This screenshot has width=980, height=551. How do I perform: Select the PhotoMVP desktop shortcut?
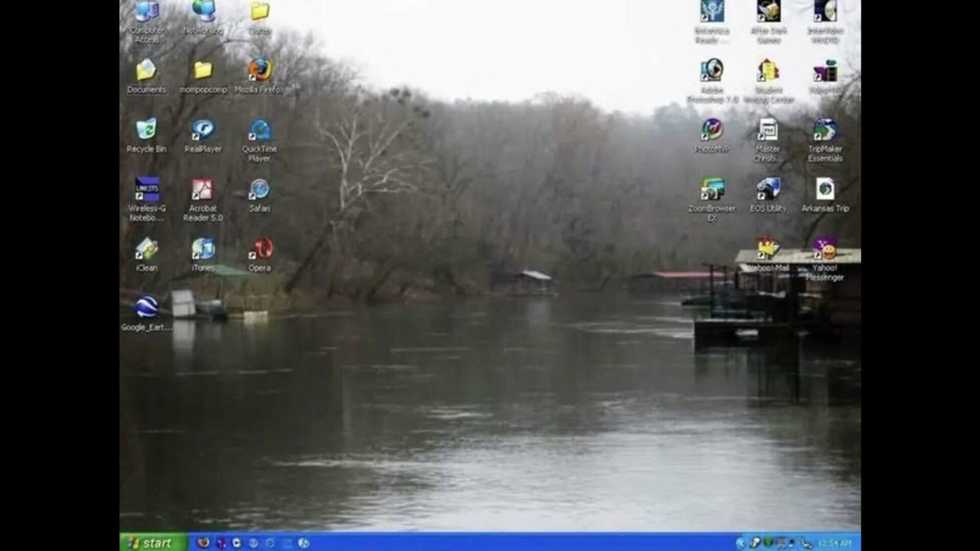click(x=712, y=135)
